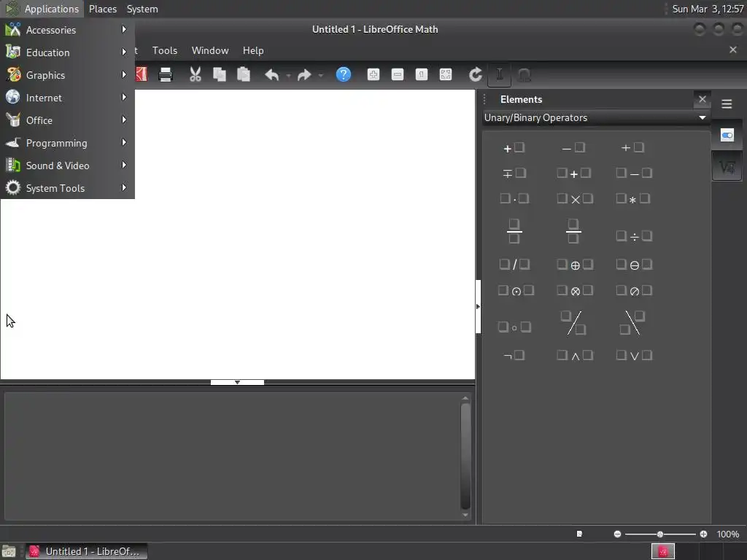Insert the ¬a logical NOT element

tap(514, 355)
